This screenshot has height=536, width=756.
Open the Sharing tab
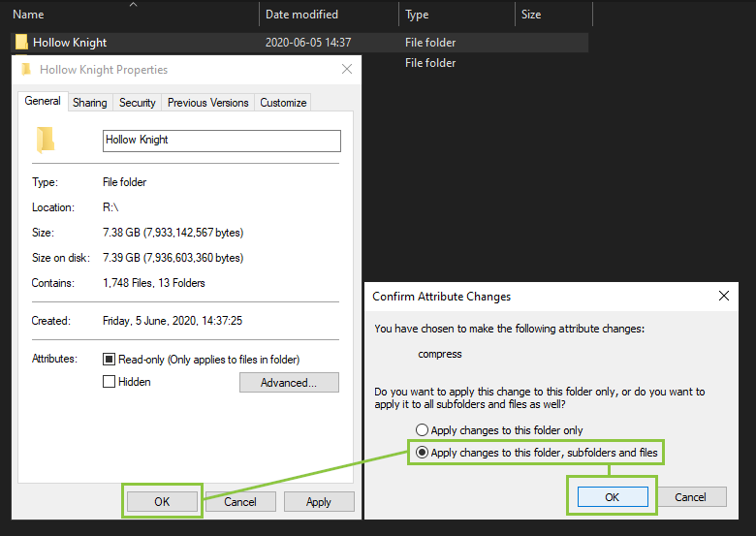tap(90, 103)
